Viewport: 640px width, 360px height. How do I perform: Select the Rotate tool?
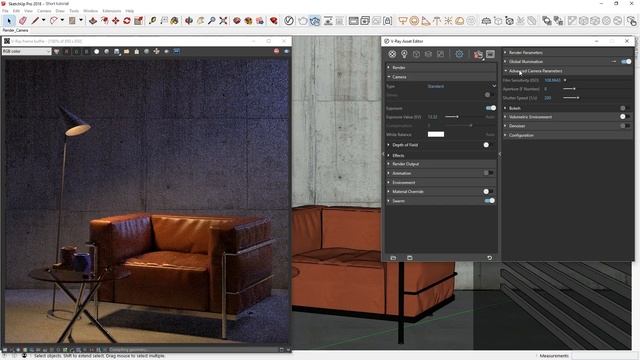click(127, 20)
